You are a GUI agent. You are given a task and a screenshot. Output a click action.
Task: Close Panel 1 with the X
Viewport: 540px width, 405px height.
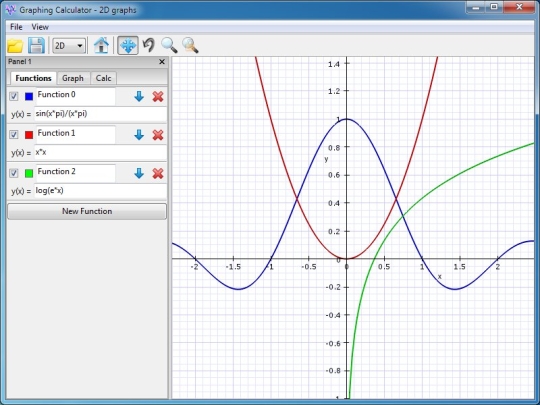click(x=162, y=62)
